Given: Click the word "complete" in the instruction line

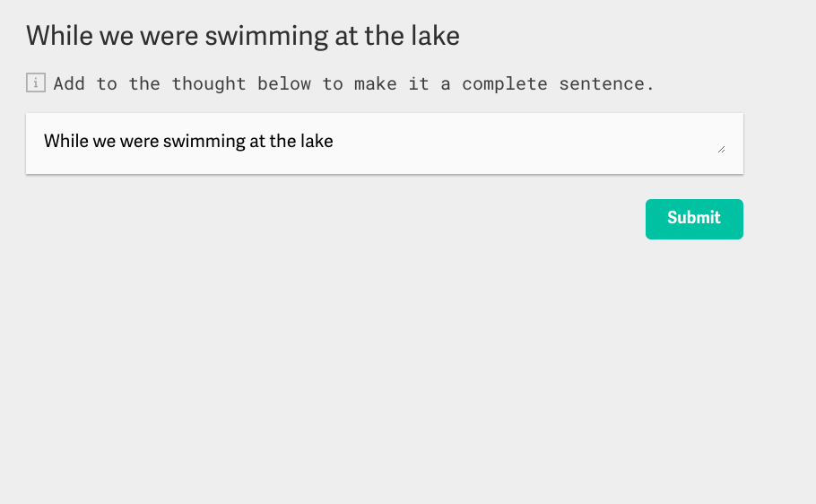Looking at the screenshot, I should click(x=505, y=83).
